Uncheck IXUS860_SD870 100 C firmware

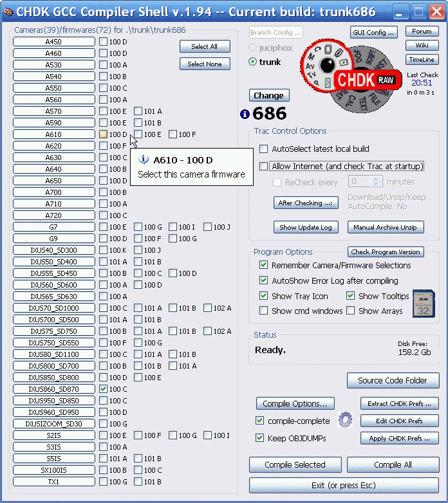click(103, 389)
